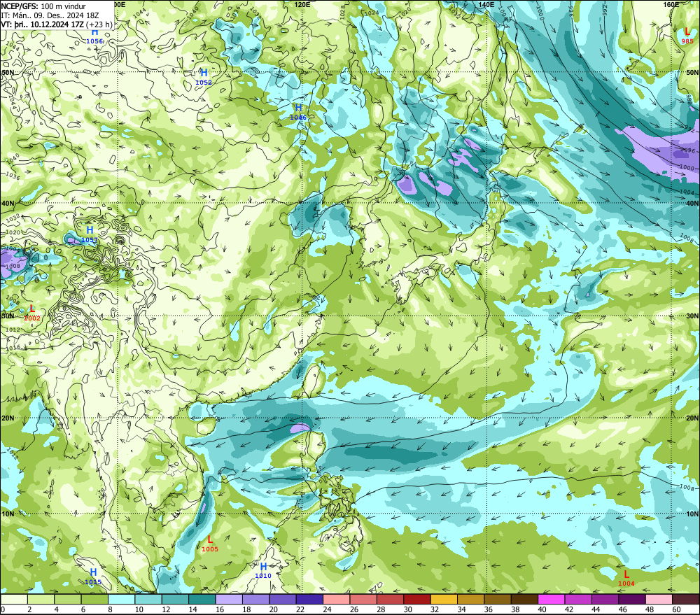Pick the magenta swatch between 40 and 42
700x615 pixels.
pos(551,599)
